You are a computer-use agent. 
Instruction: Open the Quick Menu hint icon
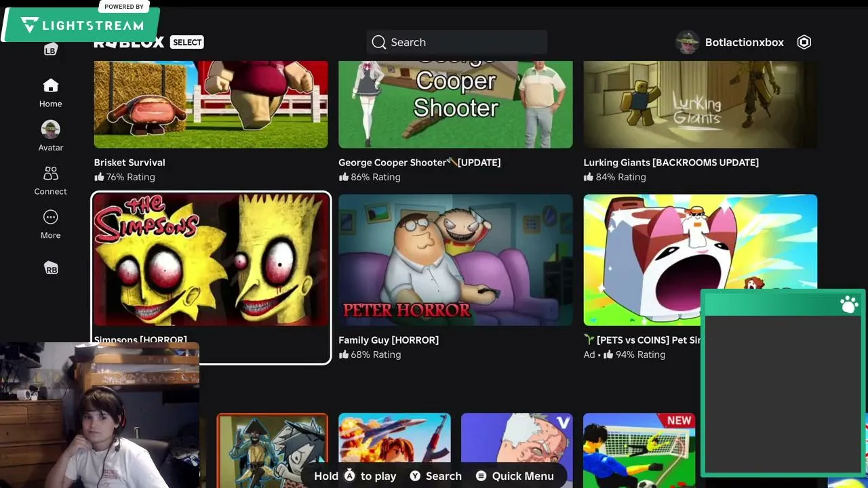tap(481, 476)
